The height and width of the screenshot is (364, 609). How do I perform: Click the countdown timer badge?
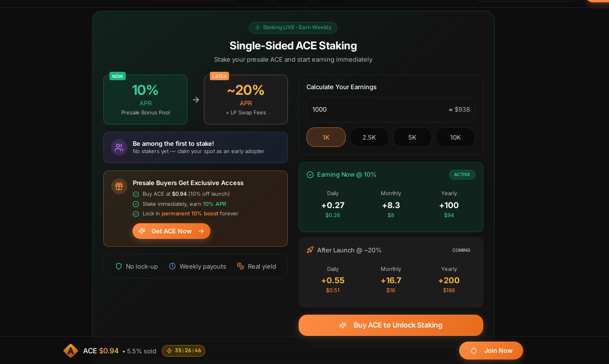(184, 351)
